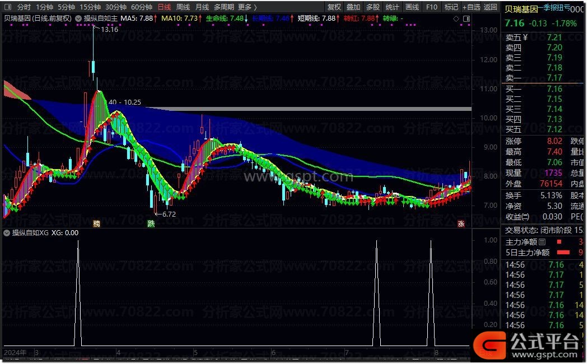Image resolution: width=588 pixels, height=364 pixels.
Task: Select the 卖一 ask price 7.17
Action: pyautogui.click(x=554, y=78)
